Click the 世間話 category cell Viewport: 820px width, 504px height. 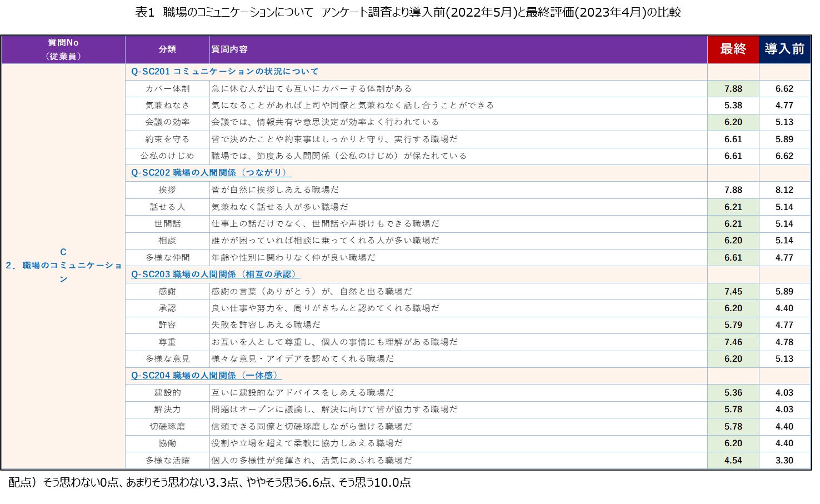167,224
